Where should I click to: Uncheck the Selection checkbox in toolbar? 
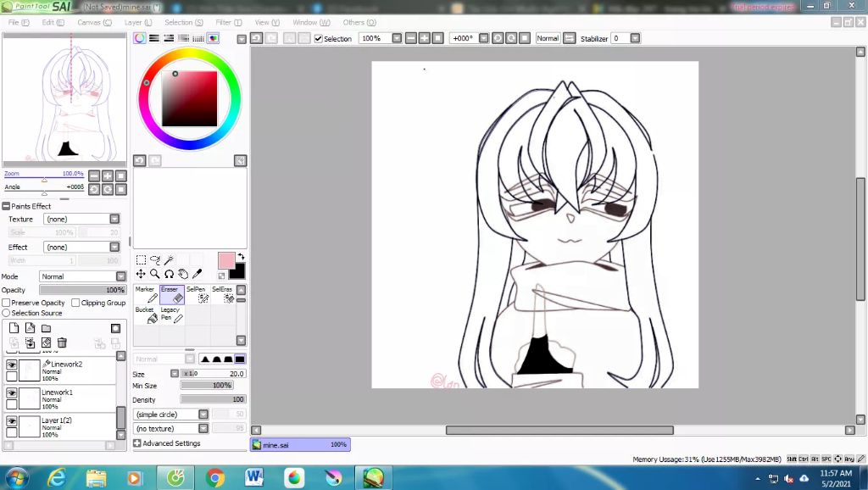(x=319, y=39)
